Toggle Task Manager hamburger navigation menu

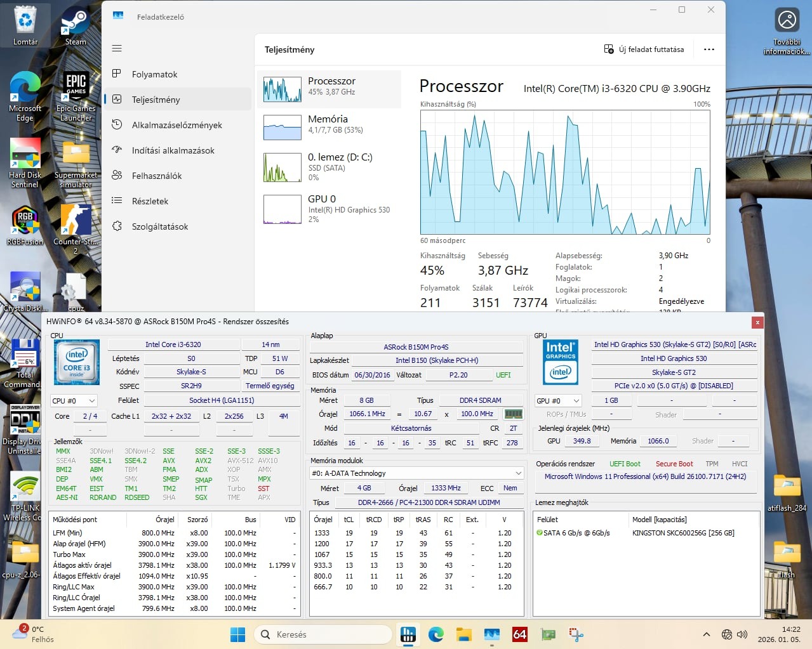tap(117, 48)
